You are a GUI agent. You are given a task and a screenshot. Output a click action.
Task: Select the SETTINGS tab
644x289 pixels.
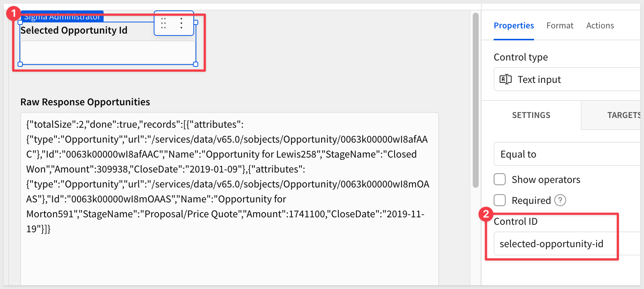click(531, 115)
